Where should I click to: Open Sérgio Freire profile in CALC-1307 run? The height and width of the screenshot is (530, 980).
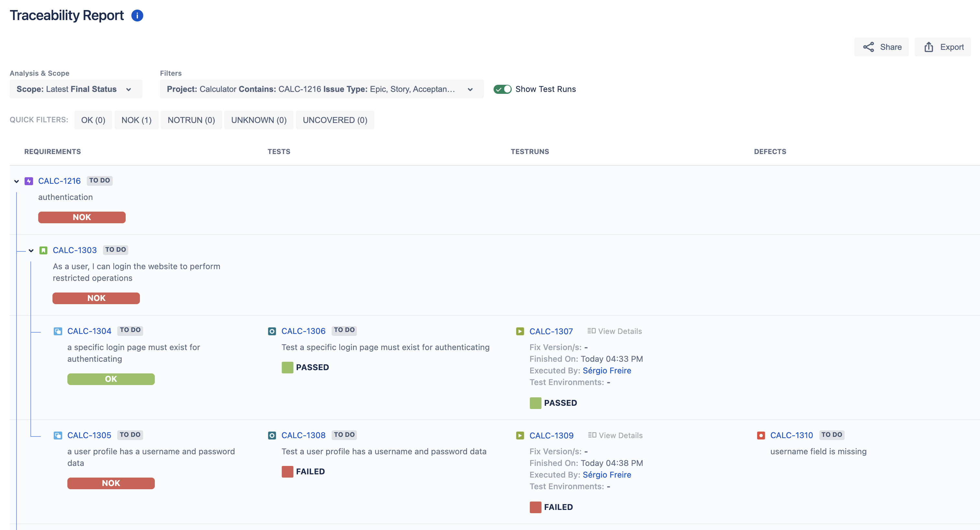607,371
